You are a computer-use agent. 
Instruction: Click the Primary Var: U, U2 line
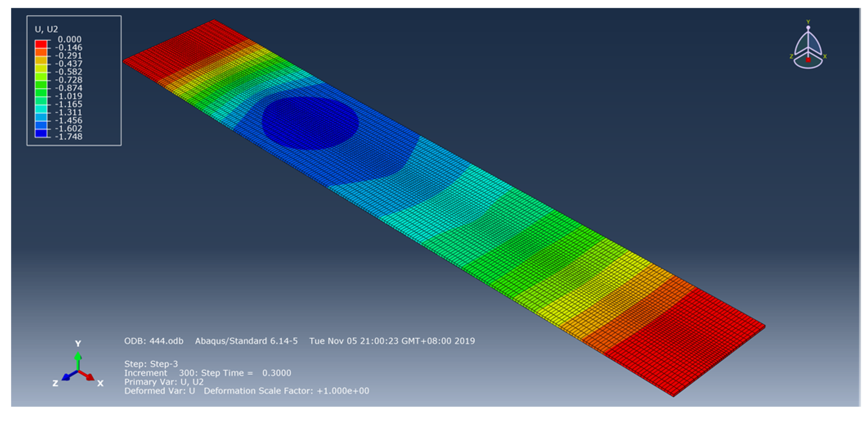click(164, 382)
